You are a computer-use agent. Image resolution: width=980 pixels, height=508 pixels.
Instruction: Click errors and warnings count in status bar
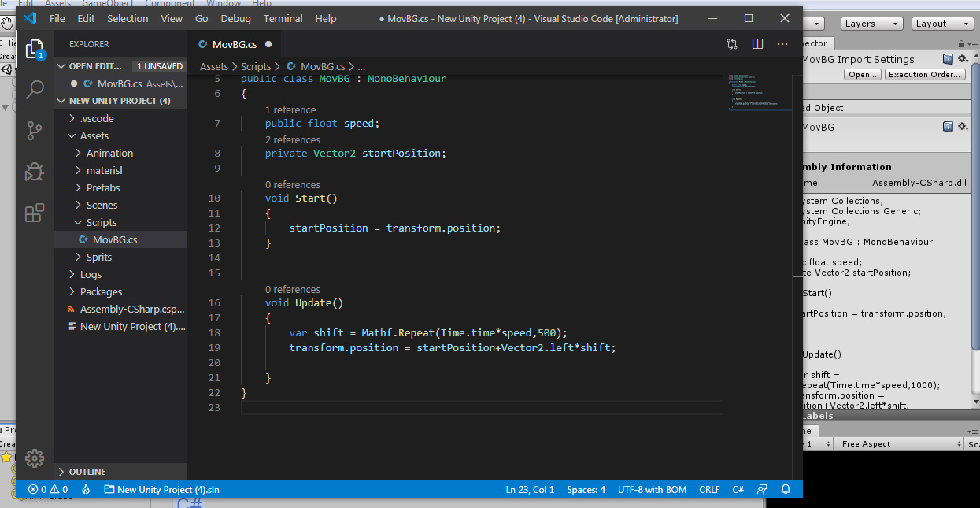point(50,489)
